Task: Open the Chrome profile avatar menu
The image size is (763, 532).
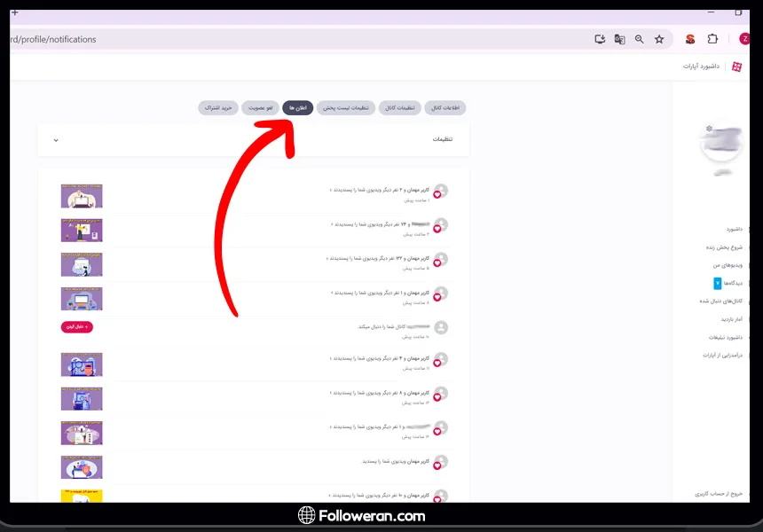Action: click(x=745, y=39)
